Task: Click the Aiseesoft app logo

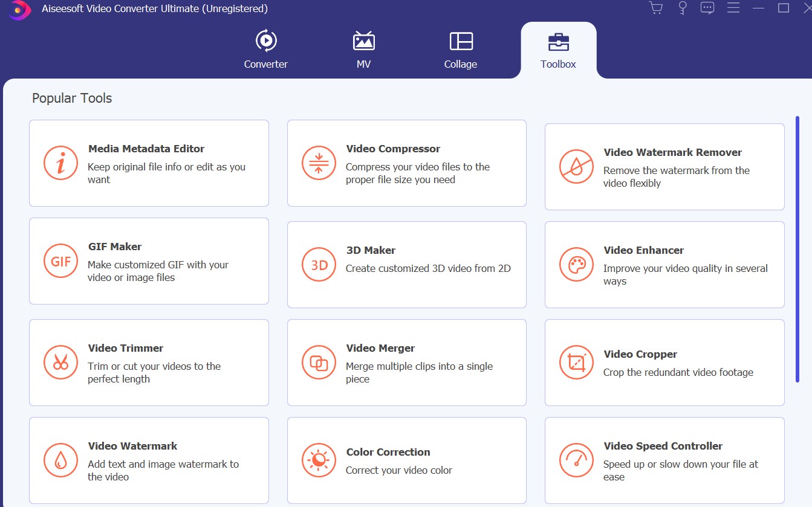Action: pos(19,9)
